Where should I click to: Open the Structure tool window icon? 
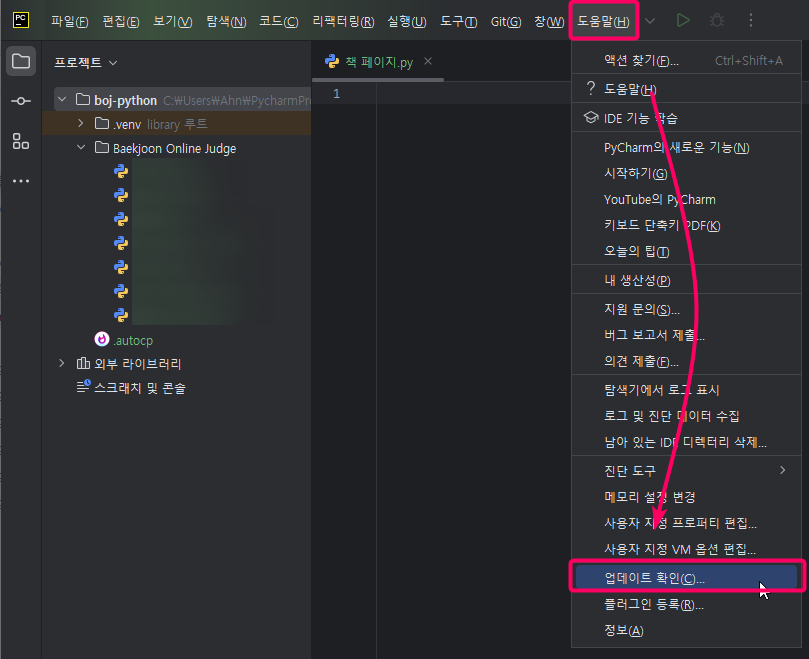point(21,141)
